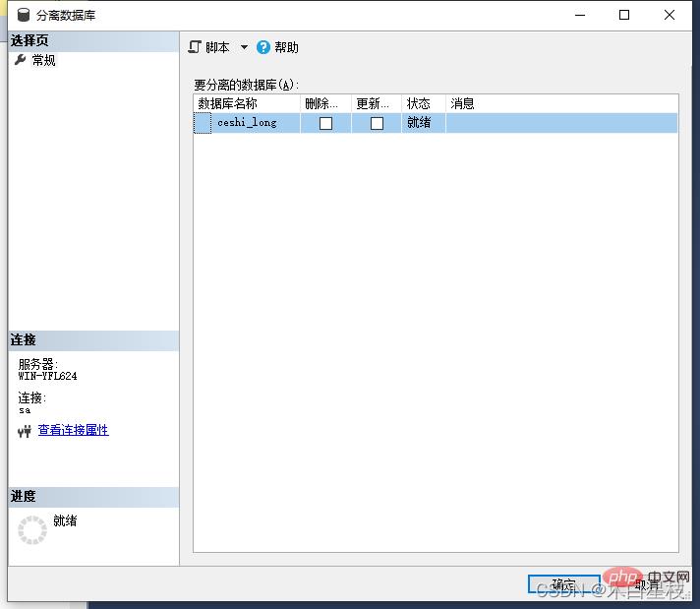The width and height of the screenshot is (700, 609).
Task: Open the Script dropdown arrow
Action: 244,47
